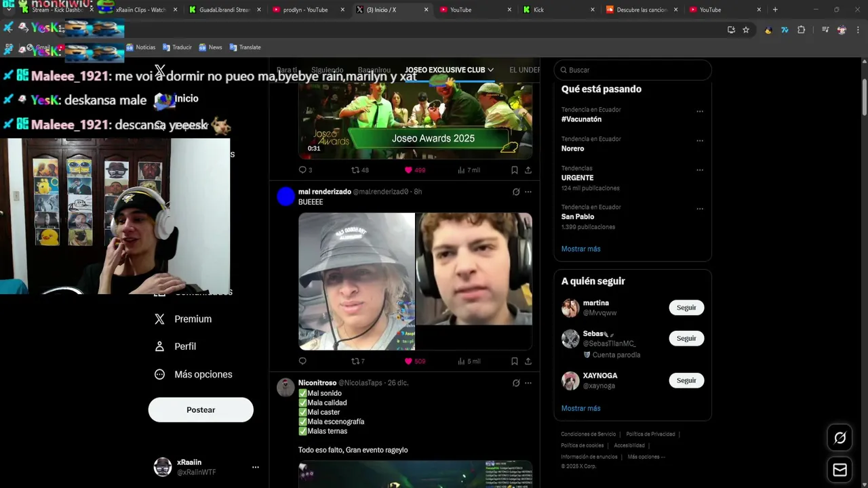Click the Grok icon on Niconitroso post
This screenshot has height=488, width=868.
(516, 383)
